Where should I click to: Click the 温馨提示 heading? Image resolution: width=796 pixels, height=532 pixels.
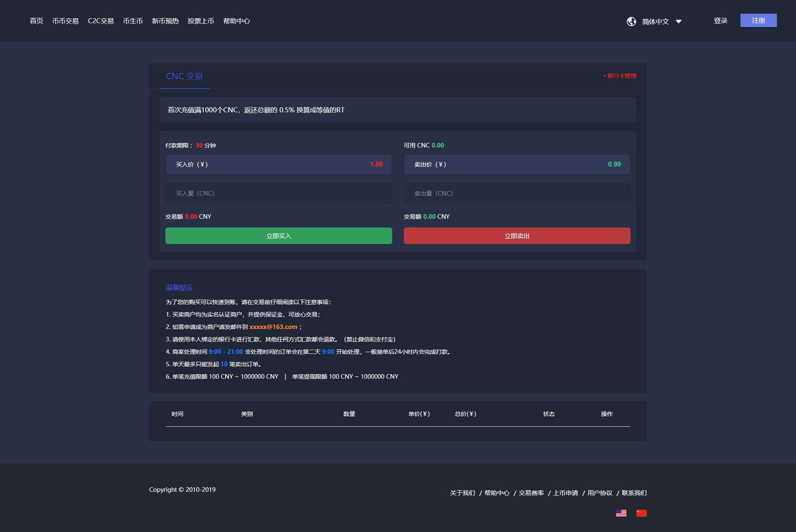pyautogui.click(x=179, y=288)
